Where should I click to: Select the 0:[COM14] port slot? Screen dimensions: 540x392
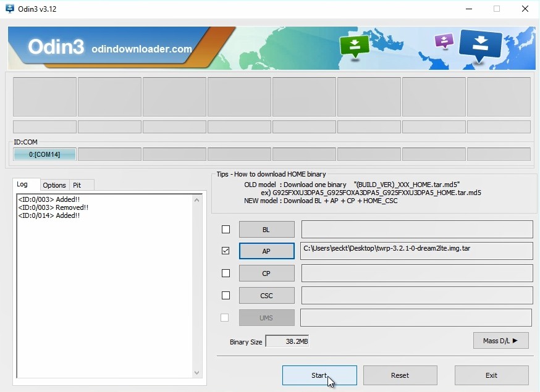44,154
